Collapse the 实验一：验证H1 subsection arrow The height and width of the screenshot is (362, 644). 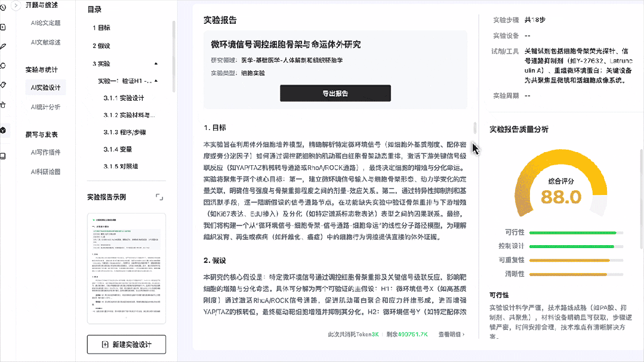(156, 81)
